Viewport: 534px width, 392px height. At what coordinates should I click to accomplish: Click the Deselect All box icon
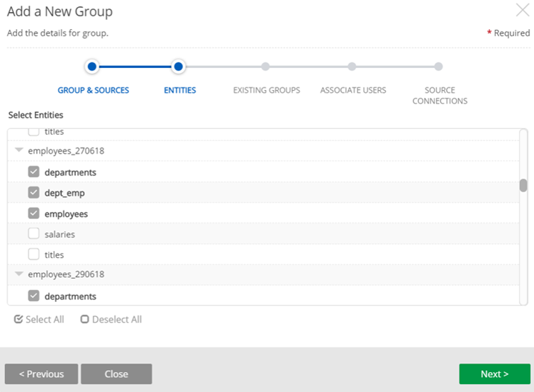click(84, 319)
